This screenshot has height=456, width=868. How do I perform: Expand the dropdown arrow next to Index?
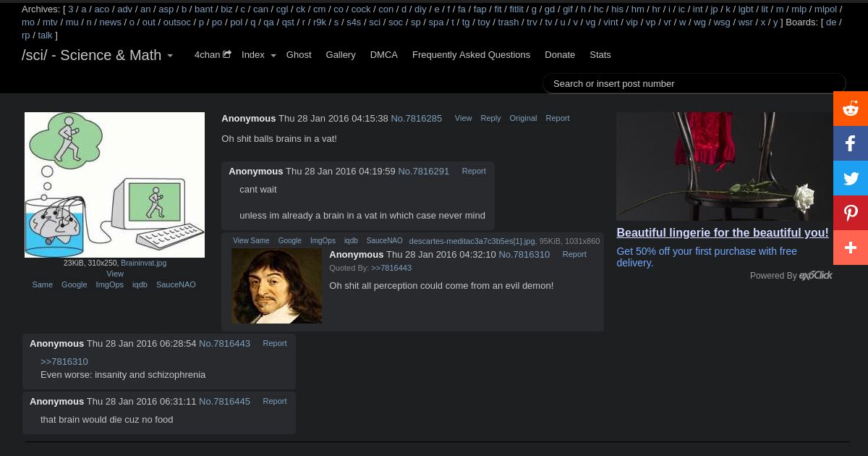click(x=273, y=56)
